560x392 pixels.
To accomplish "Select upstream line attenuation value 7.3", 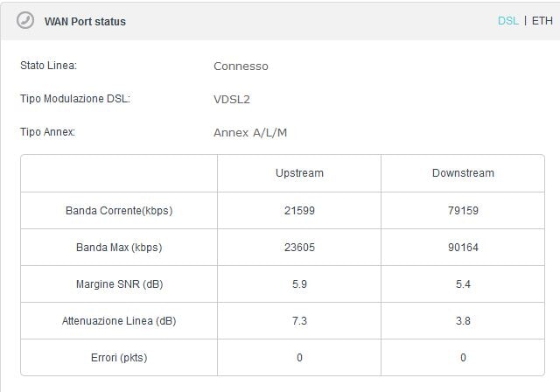I will click(x=299, y=320).
